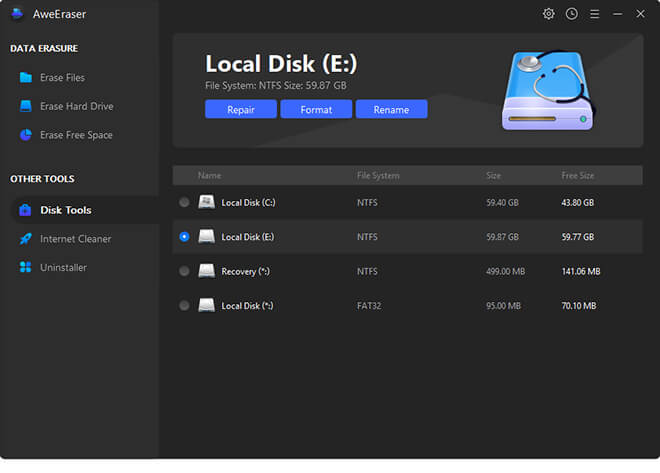660x473 pixels.
Task: Click the Size column header
Action: point(493,175)
